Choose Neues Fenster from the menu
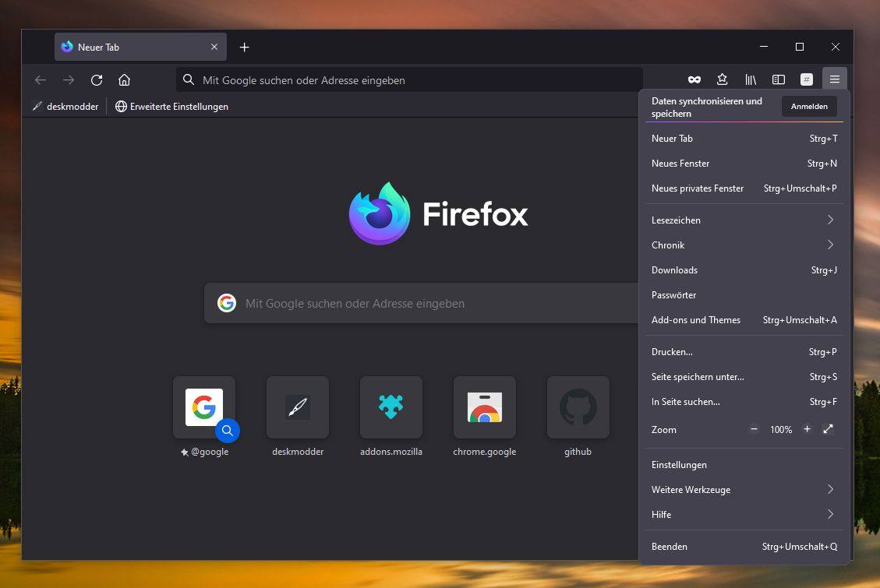This screenshot has width=880, height=588. coord(744,164)
